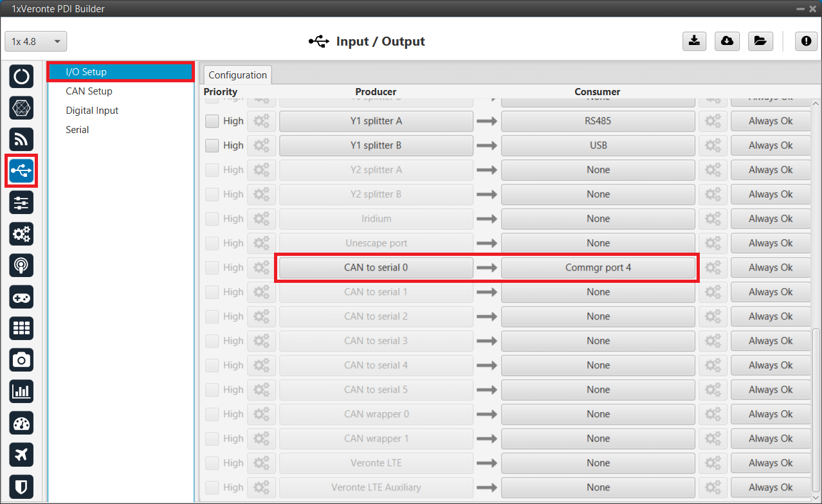Image resolution: width=822 pixels, height=504 pixels.
Task: Click the cloud download icon in header
Action: (x=727, y=41)
